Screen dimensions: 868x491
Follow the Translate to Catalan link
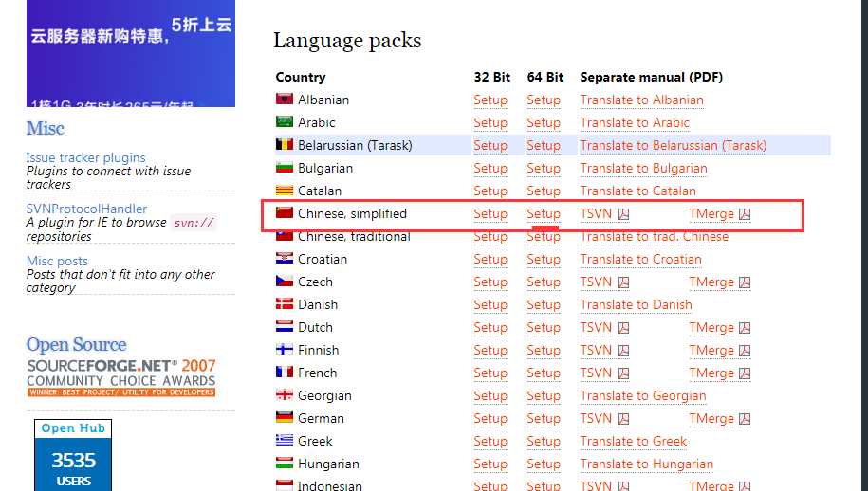click(x=637, y=191)
